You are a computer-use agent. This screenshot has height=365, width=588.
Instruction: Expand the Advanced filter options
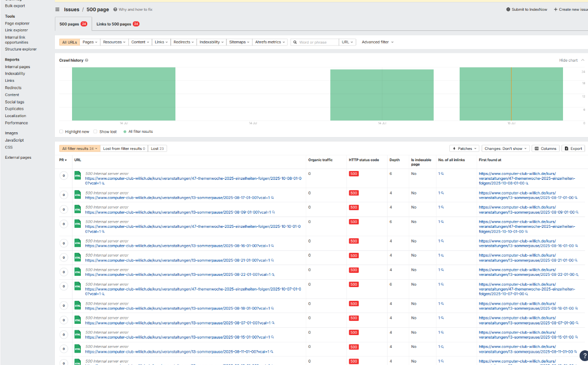click(377, 42)
